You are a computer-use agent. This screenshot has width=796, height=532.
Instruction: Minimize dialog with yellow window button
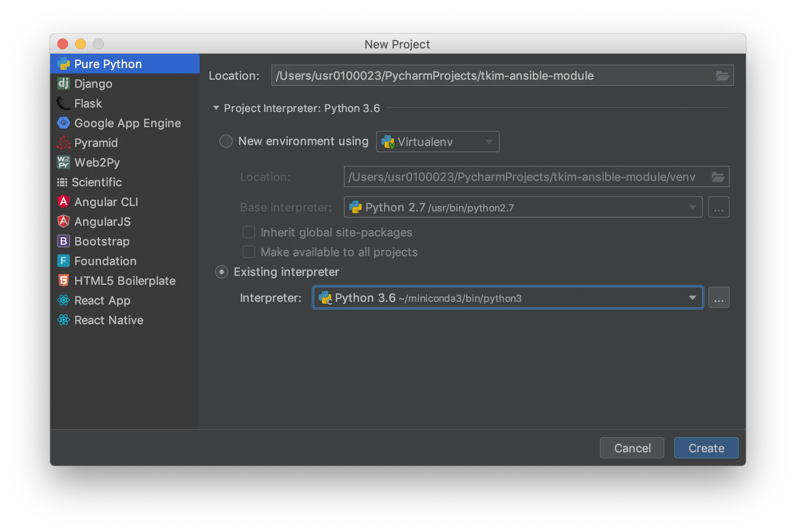(x=81, y=44)
